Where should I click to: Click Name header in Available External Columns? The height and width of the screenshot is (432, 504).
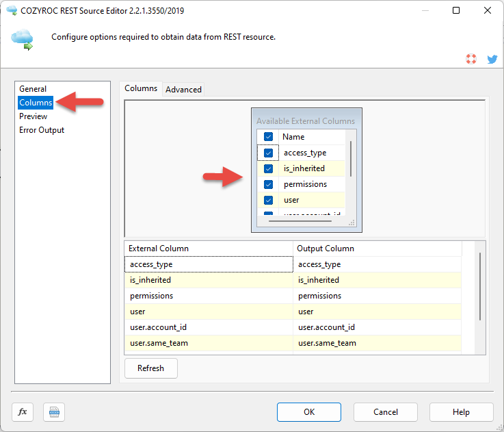tap(312, 137)
